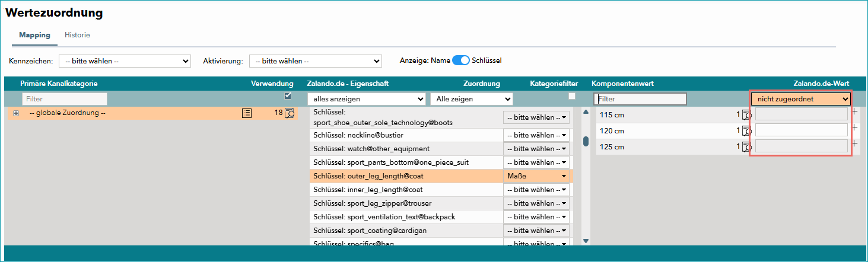The width and height of the screenshot is (868, 262).
Task: Click the Zalando.de-Wert field for 120 cm
Action: pyautogui.click(x=802, y=130)
